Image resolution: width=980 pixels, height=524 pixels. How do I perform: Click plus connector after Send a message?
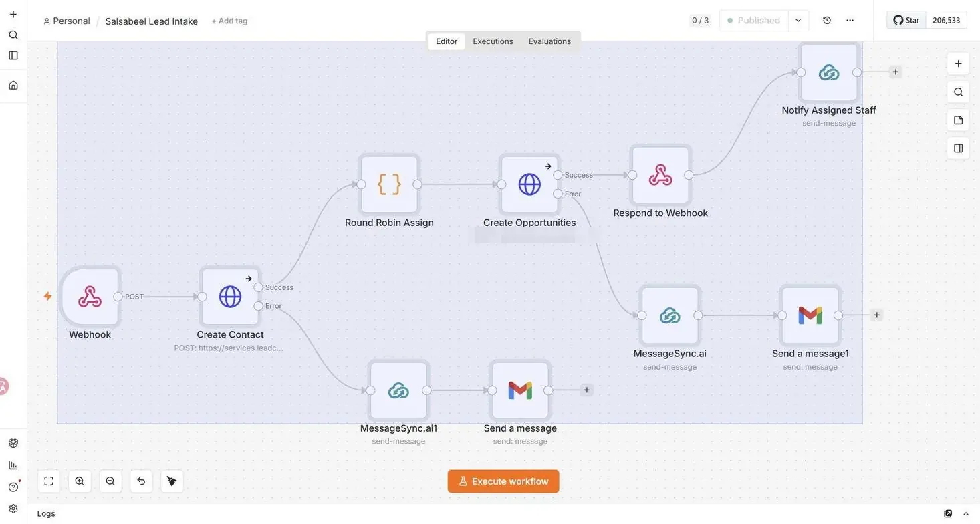(587, 390)
